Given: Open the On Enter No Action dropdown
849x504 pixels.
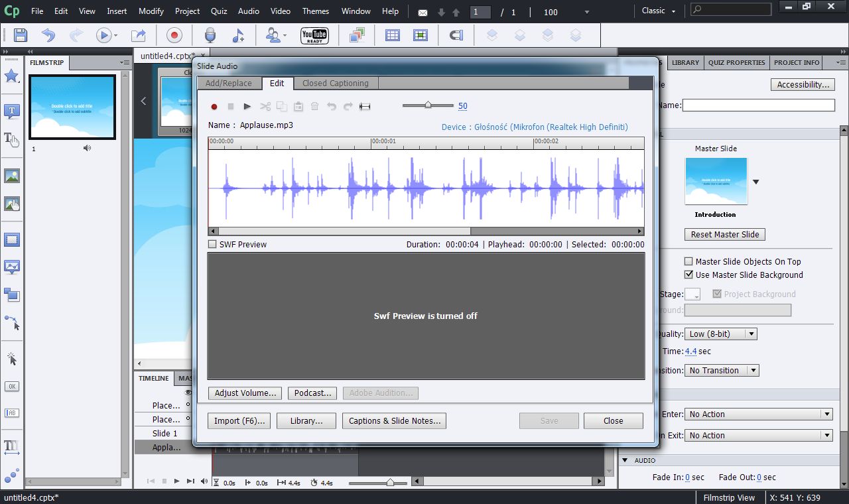Looking at the screenshot, I should coord(758,414).
